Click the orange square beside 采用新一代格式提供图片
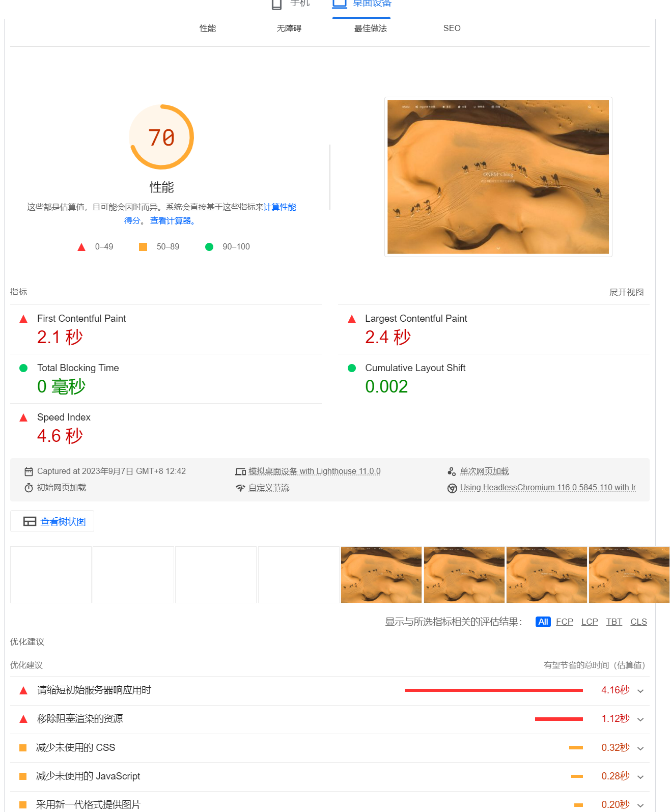This screenshot has width=670, height=812. [x=23, y=805]
